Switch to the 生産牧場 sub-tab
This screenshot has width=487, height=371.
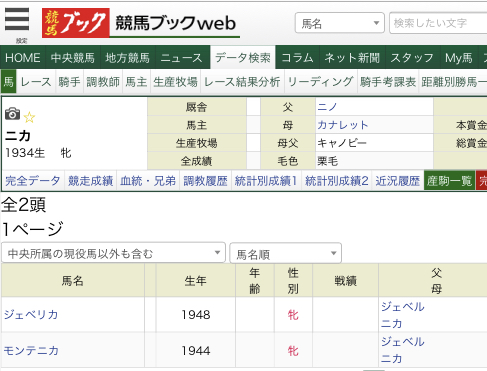click(175, 81)
